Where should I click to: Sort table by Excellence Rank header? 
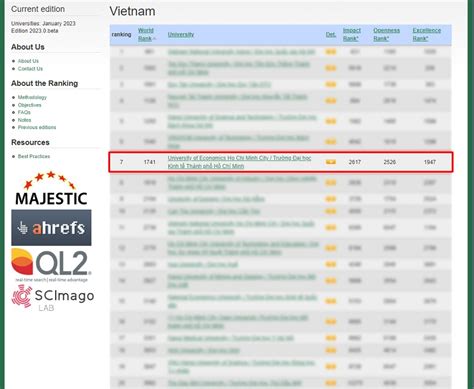427,34
